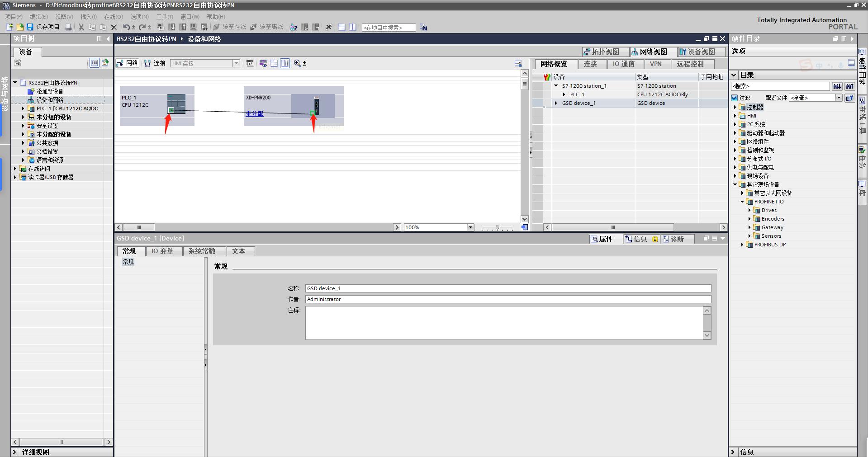
Task: Toggle the 过滤 filter checkbox
Action: point(735,98)
